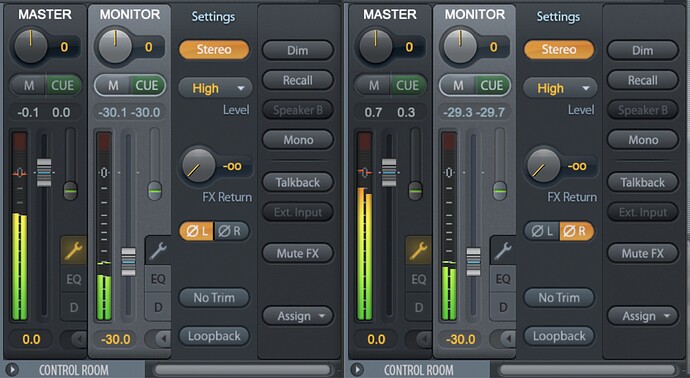Click No Trim in left panel
The height and width of the screenshot is (378, 690).
click(214, 298)
